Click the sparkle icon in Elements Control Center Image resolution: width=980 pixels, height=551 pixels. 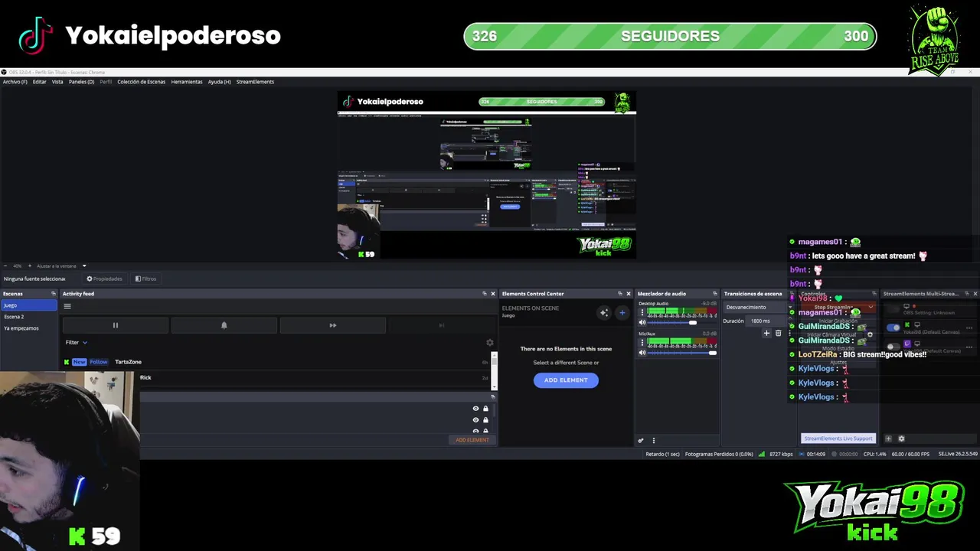pos(604,312)
